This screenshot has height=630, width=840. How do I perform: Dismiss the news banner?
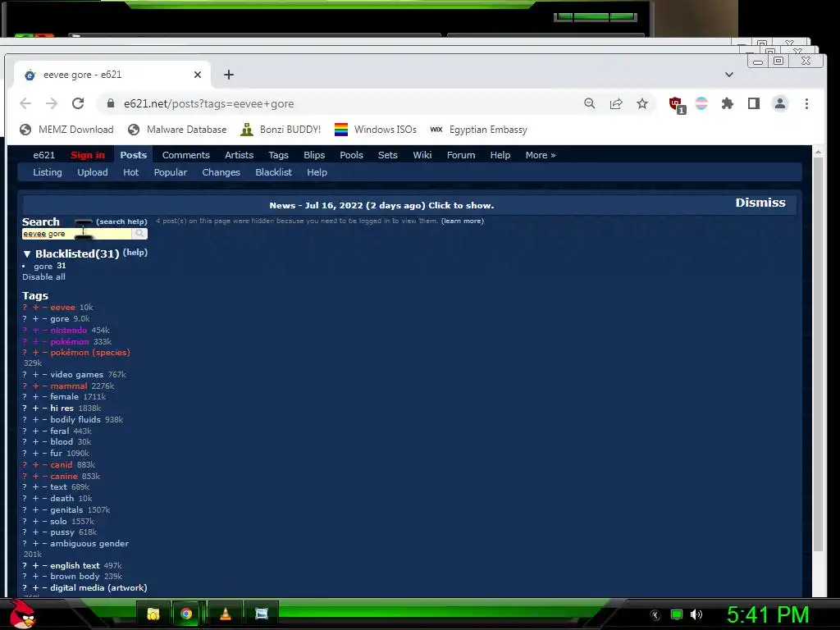(760, 203)
